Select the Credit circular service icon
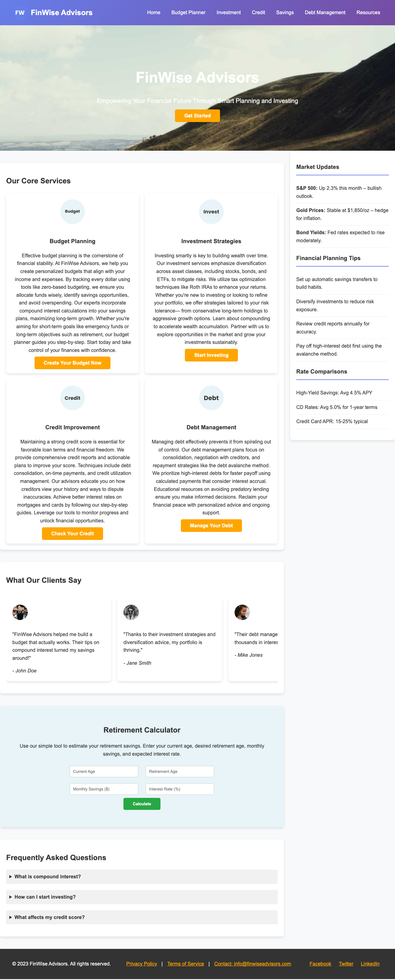Viewport: 395px width, 980px height. click(x=72, y=398)
